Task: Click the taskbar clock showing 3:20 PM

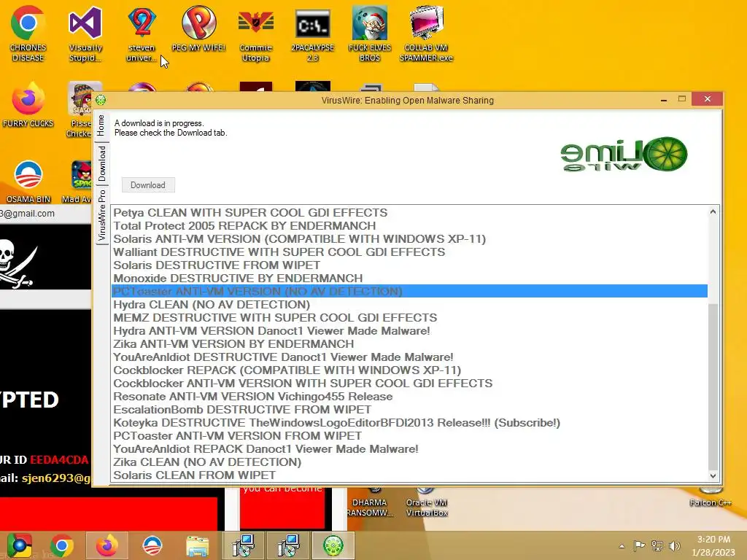Action: pos(713,546)
